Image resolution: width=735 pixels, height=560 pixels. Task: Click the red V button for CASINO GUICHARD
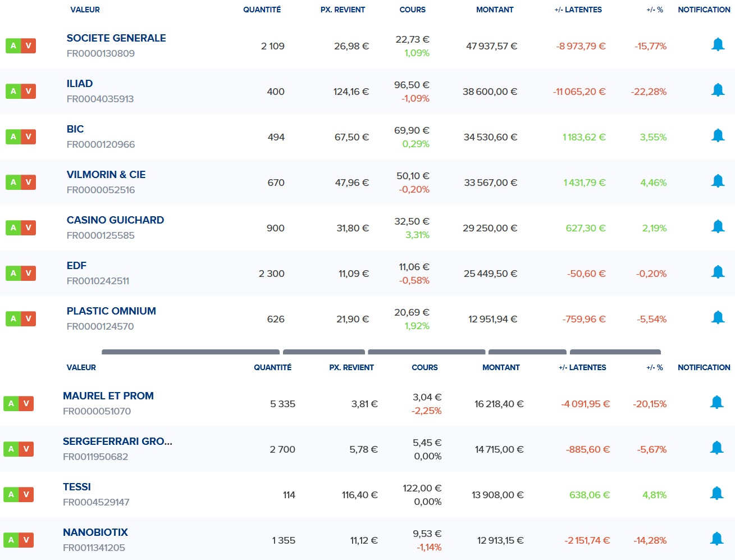coord(29,228)
